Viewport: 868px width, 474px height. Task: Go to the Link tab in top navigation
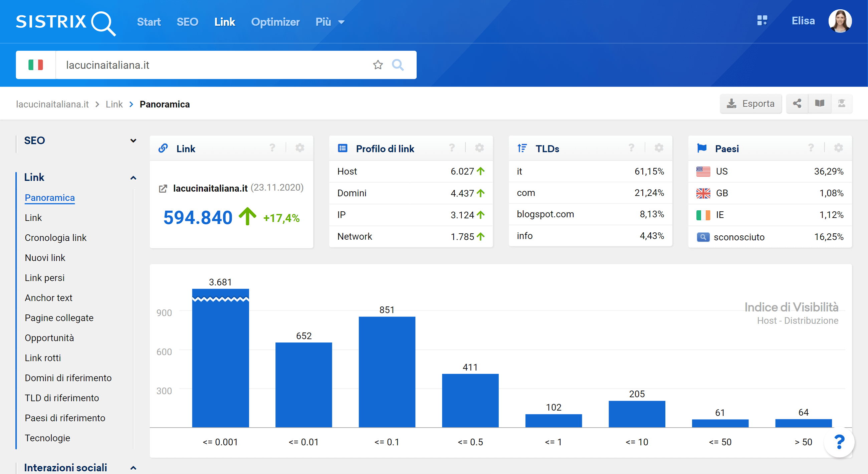pos(224,22)
